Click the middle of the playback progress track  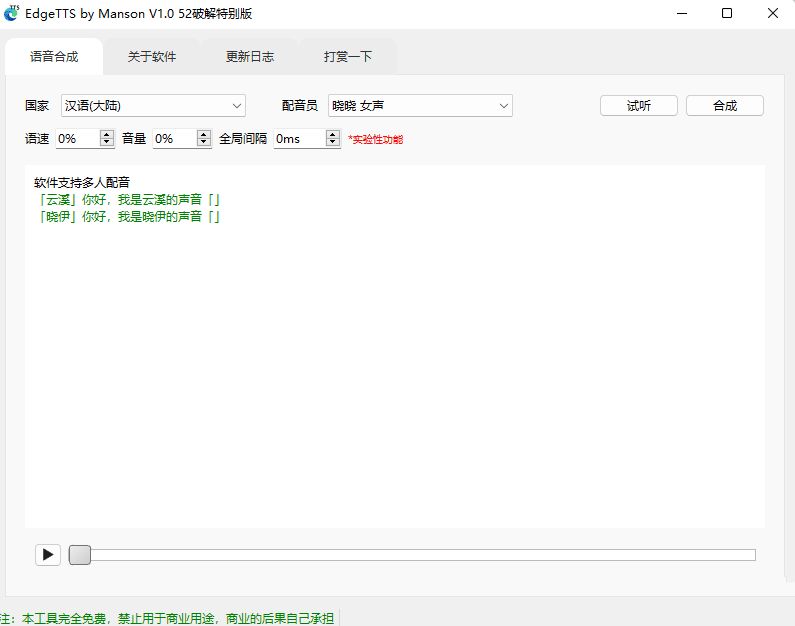coord(412,555)
